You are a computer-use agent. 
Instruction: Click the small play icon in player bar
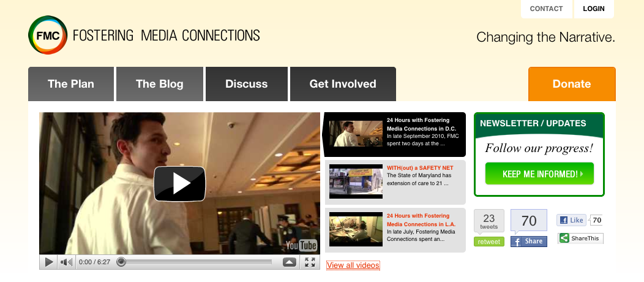tap(49, 262)
